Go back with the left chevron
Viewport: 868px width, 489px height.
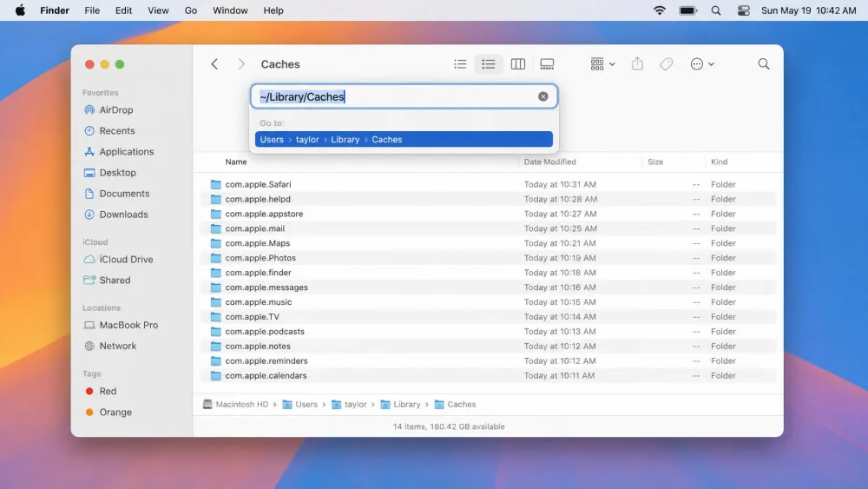click(214, 64)
